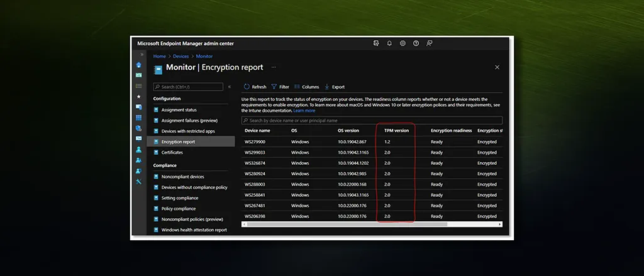The image size is (644, 276).
Task: Go to Home breadcrumb
Action: coord(159,56)
